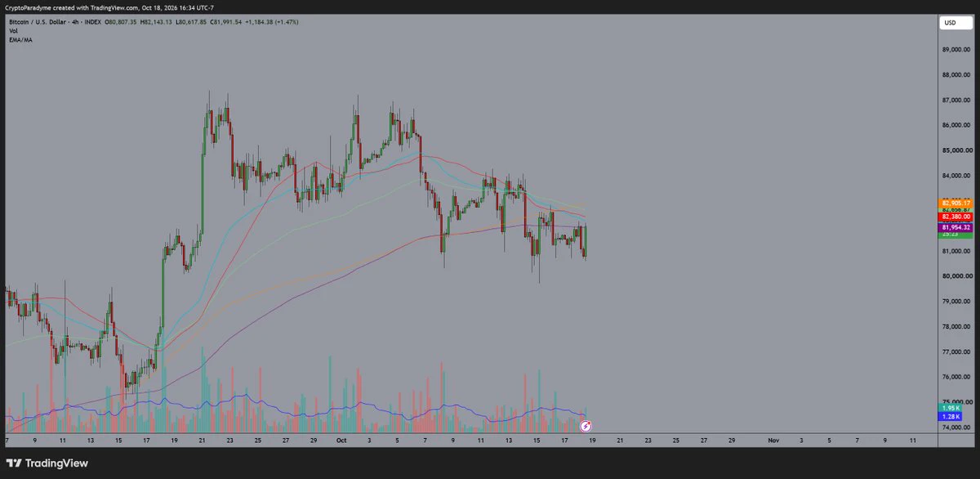Click the 74,000.00 level on price axis
The image size is (980, 479).
tap(955, 428)
